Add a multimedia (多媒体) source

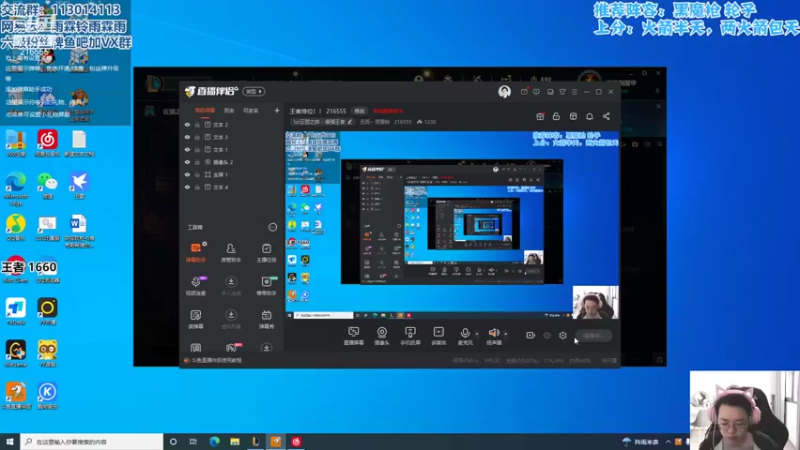click(438, 335)
